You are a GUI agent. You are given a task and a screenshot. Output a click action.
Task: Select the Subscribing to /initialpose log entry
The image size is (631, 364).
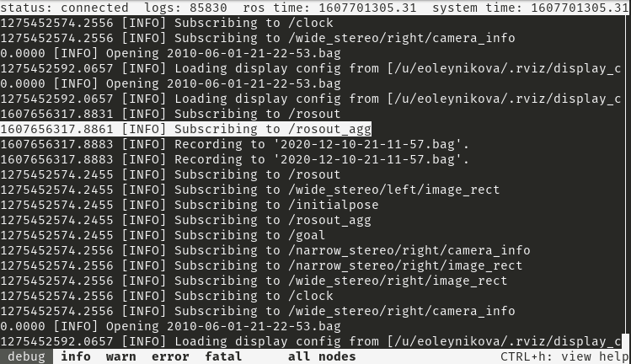[x=190, y=205]
